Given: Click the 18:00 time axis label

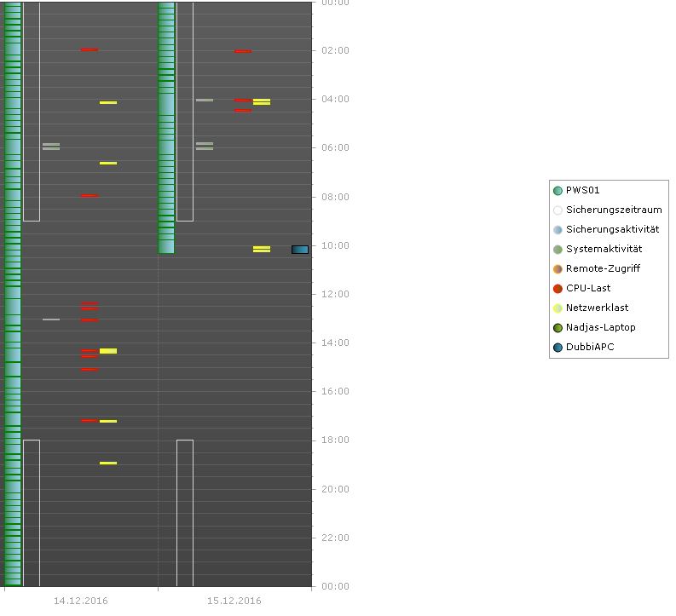Looking at the screenshot, I should pos(335,440).
